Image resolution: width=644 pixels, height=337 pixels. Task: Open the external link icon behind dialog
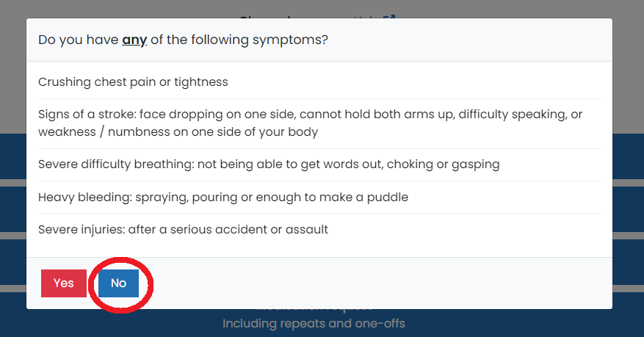click(391, 15)
